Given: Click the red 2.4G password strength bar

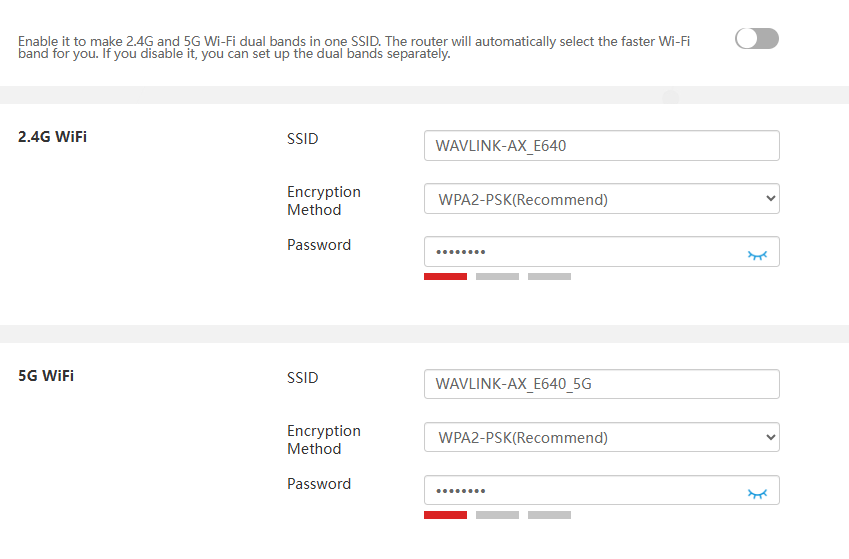Looking at the screenshot, I should [445, 276].
